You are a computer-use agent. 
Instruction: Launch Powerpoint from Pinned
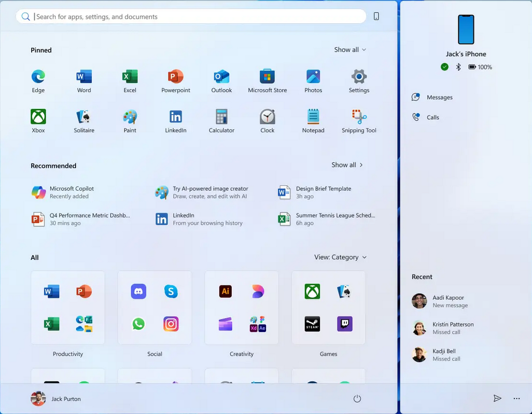(x=176, y=81)
